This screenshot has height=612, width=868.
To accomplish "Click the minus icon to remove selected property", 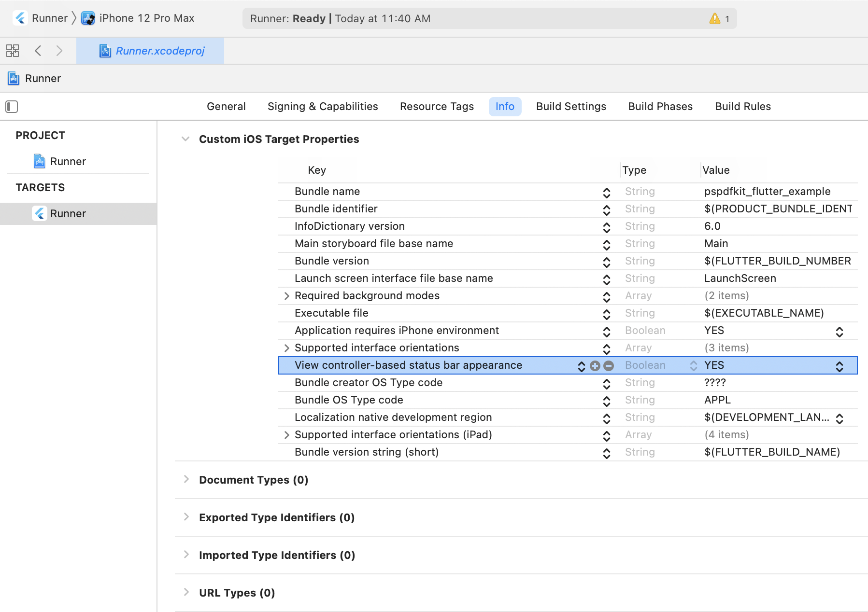I will tap(609, 366).
